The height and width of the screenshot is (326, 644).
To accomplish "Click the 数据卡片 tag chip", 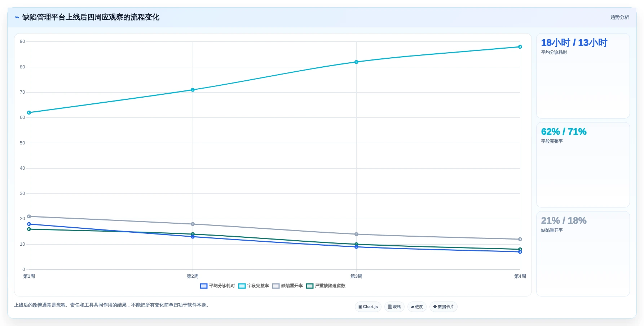I will [444, 307].
